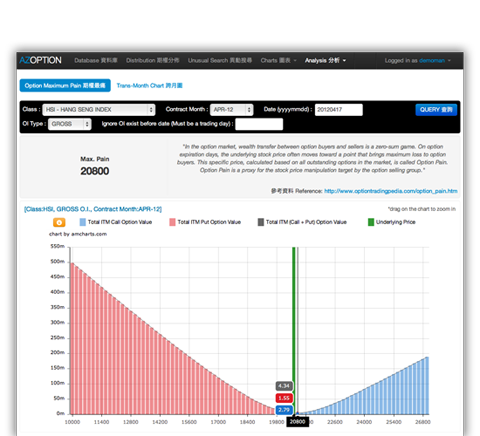Open the Unusual Search nav item
Image resolution: width=480 pixels, height=436 pixels.
point(220,60)
